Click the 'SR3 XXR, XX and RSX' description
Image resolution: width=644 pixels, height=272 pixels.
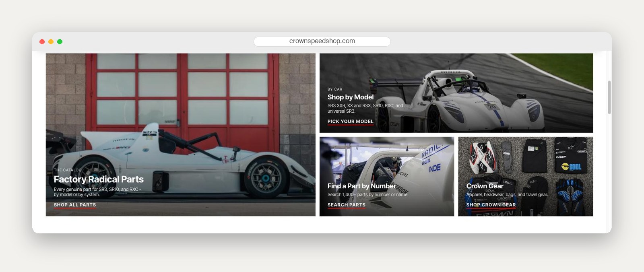click(x=365, y=108)
